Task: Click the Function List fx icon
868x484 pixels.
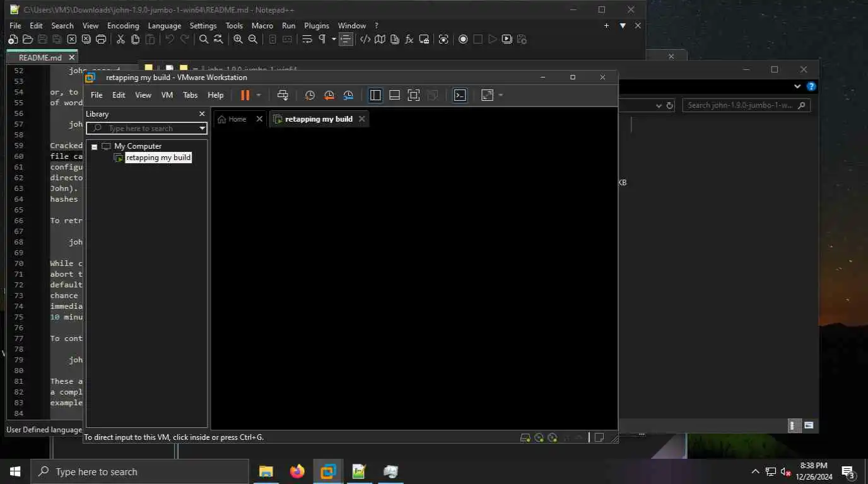Action: click(409, 39)
